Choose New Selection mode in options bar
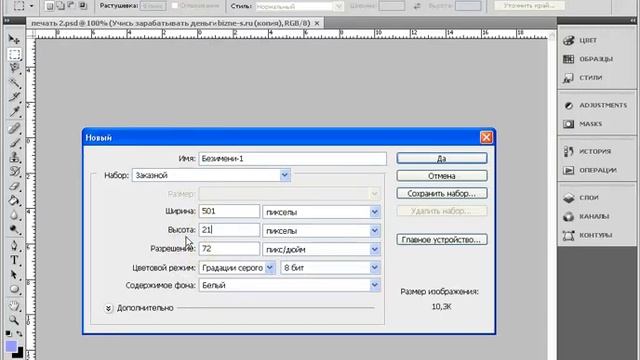This screenshot has width=640, height=360. pos(49,6)
